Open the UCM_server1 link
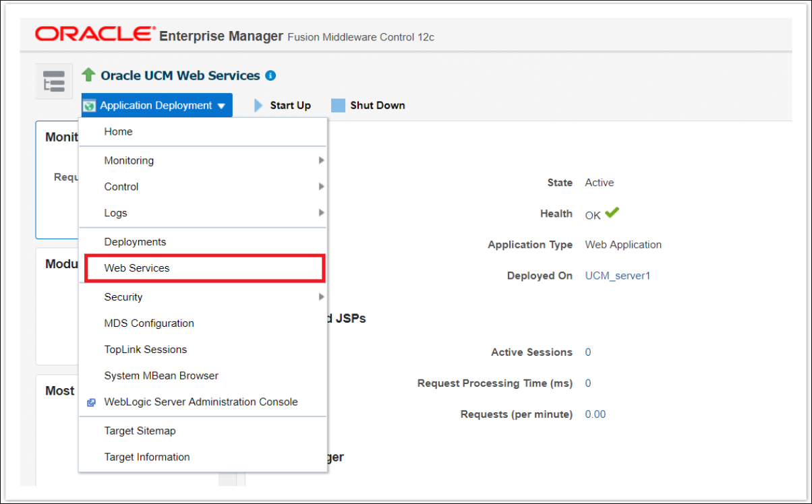Screen dimensions: 812x504 [x=618, y=276]
